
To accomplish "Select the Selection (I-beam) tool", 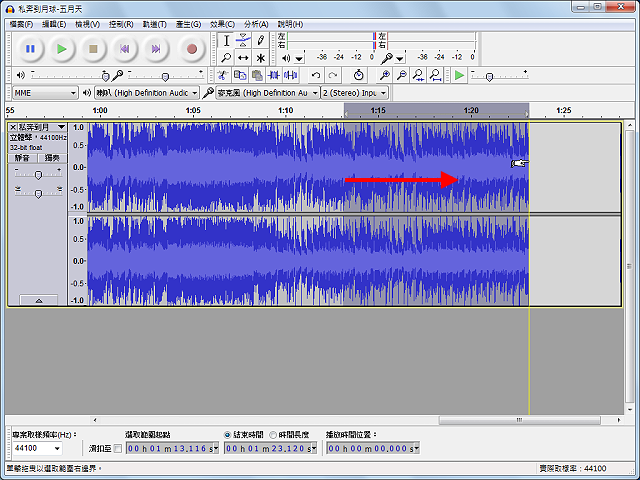I will click(x=226, y=40).
